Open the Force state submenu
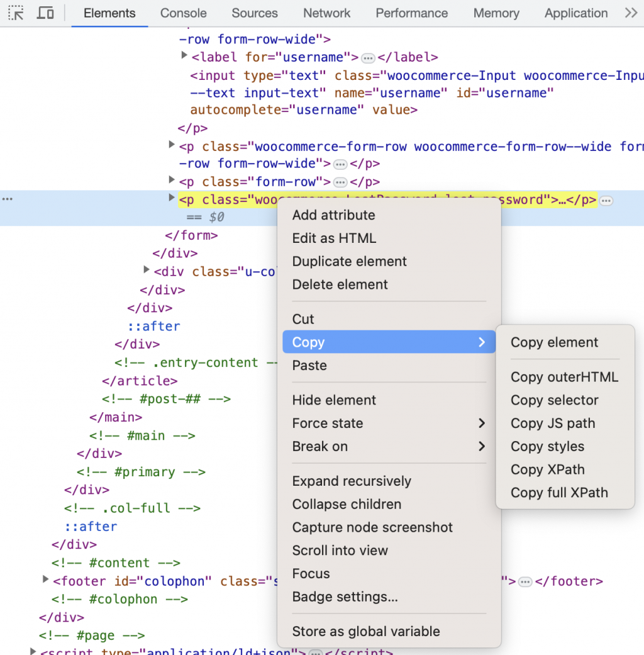The width and height of the screenshot is (644, 655). pos(389,423)
